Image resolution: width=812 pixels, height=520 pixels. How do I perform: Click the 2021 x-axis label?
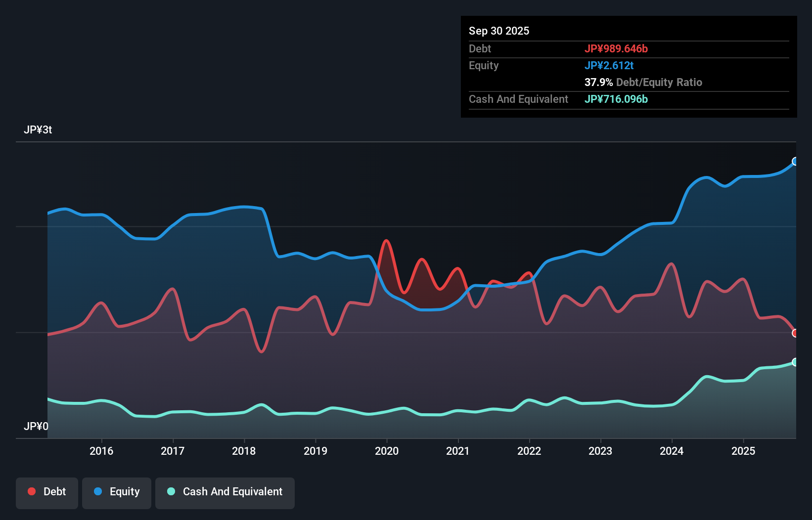[458, 451]
